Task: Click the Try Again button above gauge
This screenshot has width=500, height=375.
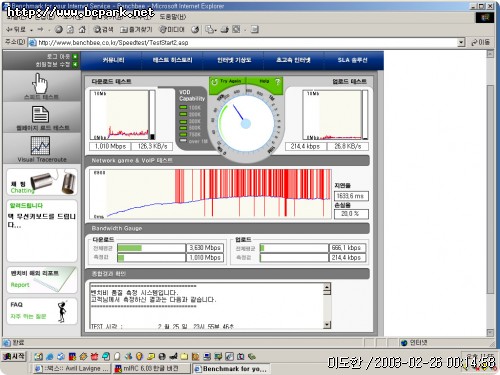Action: (227, 81)
